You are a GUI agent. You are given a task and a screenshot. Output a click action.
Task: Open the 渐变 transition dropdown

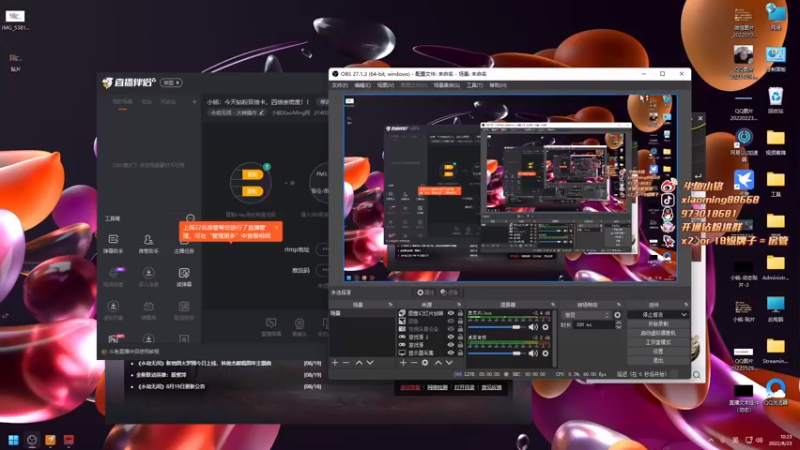point(586,315)
